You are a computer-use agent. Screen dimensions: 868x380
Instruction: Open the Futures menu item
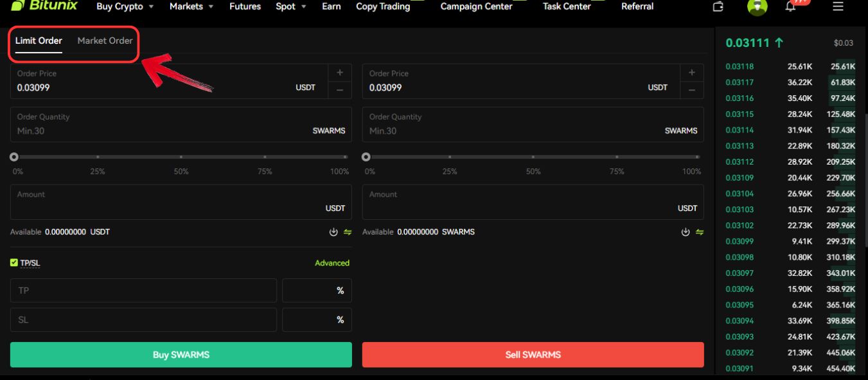tap(245, 6)
